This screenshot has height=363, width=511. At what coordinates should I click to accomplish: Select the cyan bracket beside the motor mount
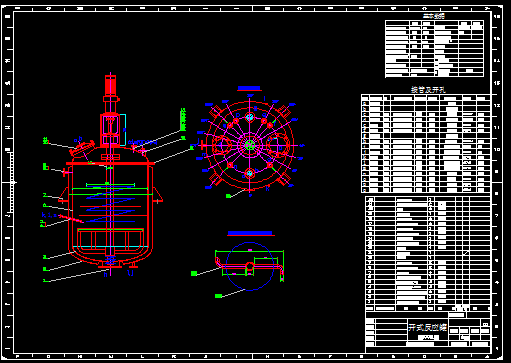tap(123, 130)
